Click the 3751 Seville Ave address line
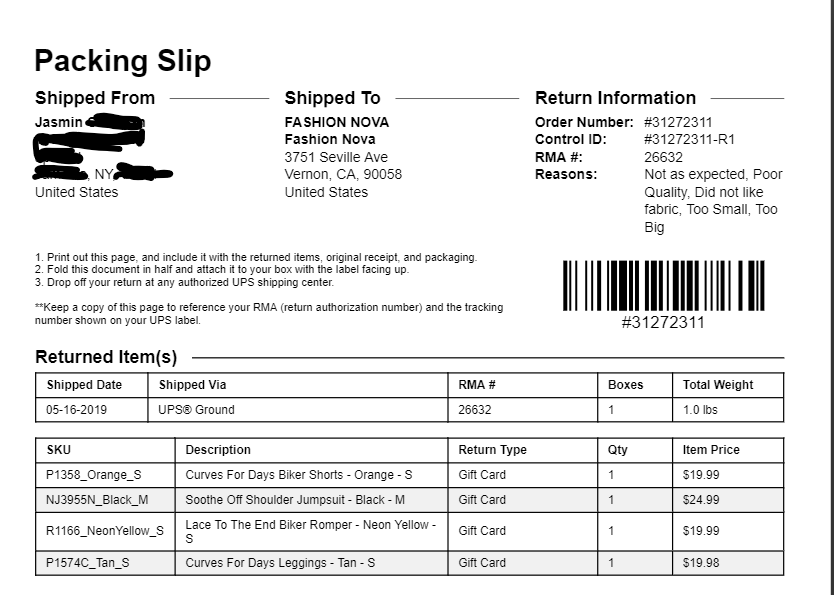Viewport: 834px width, 595px height. [x=336, y=157]
